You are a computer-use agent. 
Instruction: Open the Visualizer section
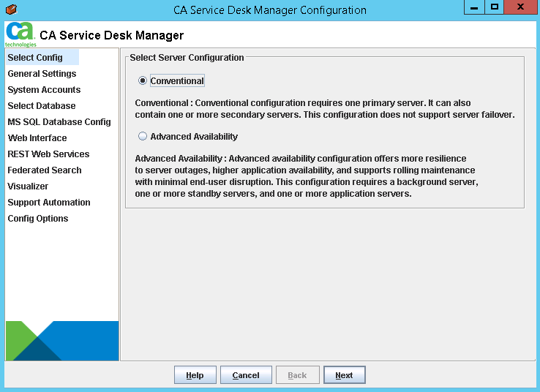click(x=28, y=186)
